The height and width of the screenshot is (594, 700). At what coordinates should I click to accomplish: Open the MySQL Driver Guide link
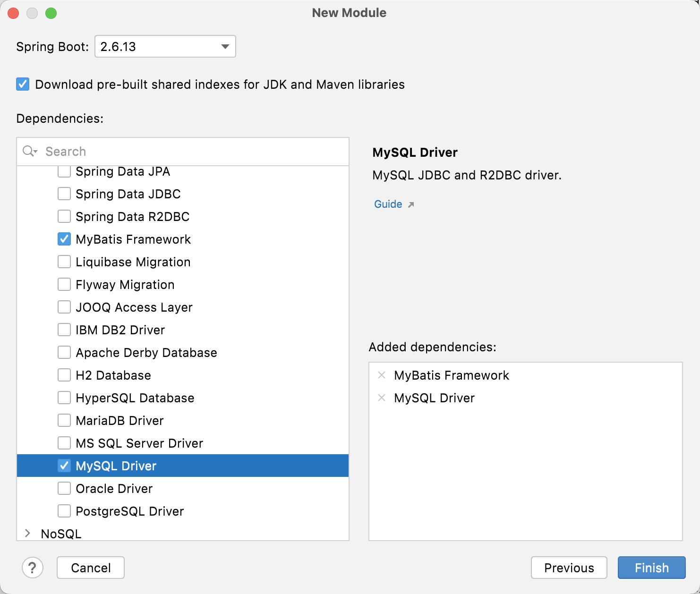tap(388, 204)
